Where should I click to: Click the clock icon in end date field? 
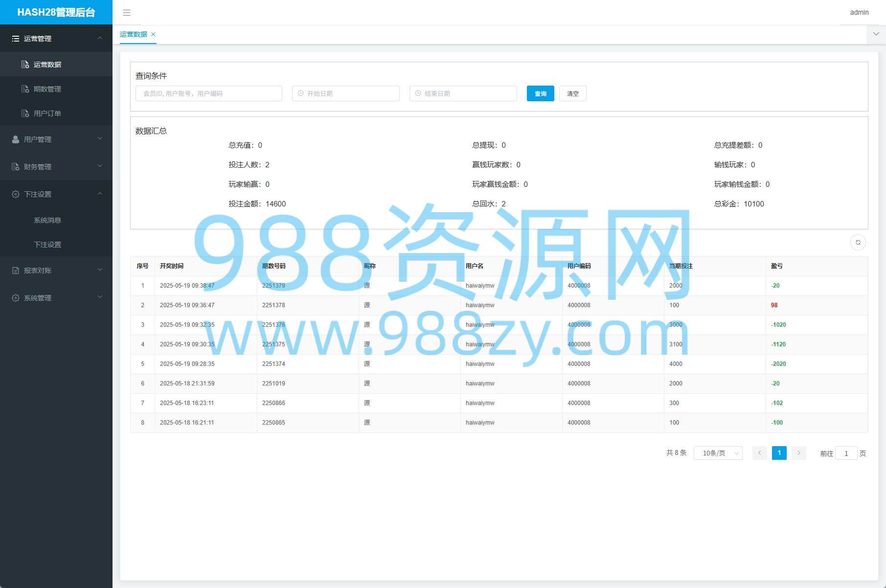tap(418, 93)
